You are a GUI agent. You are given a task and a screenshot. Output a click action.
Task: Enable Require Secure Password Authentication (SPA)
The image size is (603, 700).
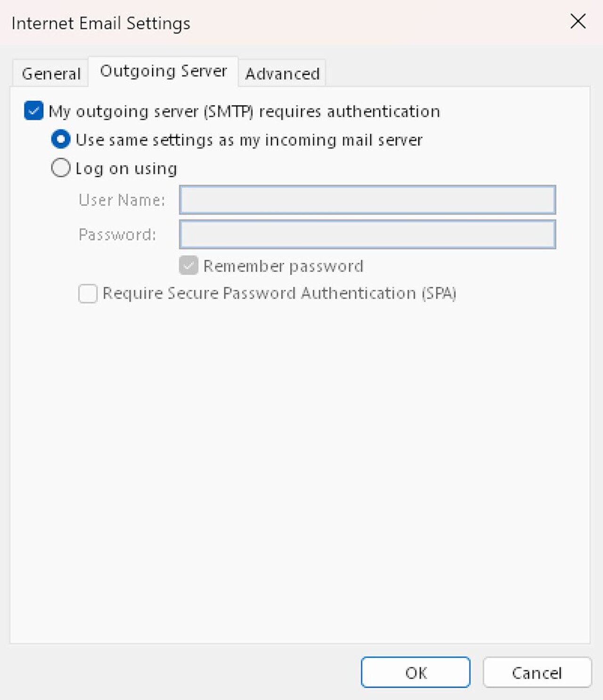tap(87, 293)
